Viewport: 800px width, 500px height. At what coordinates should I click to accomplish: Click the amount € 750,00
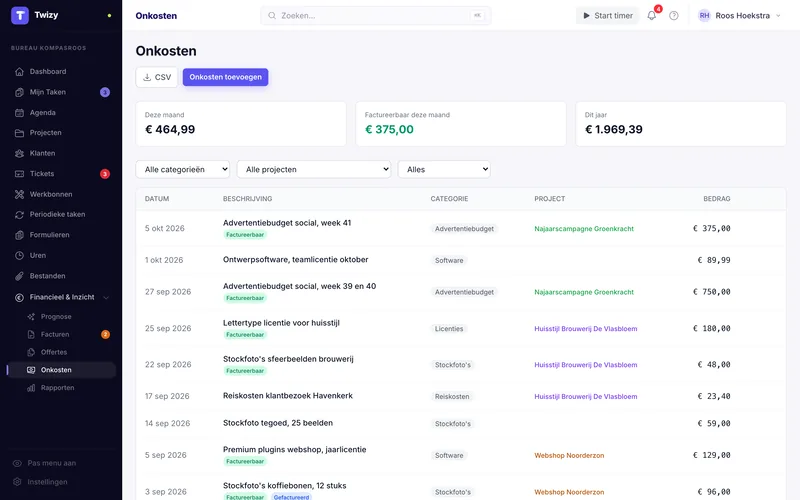click(x=711, y=292)
